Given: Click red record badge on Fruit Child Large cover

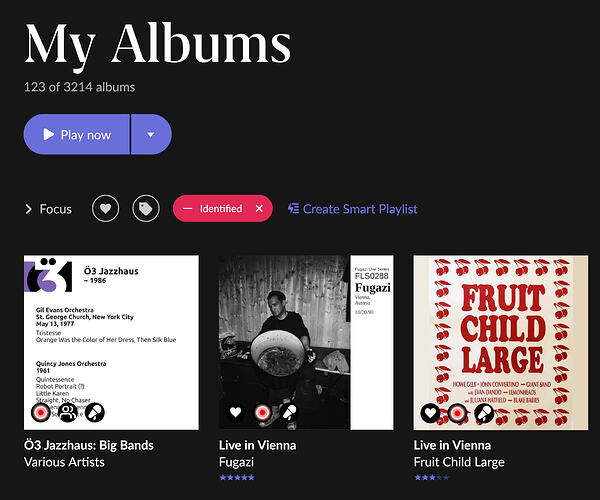Looking at the screenshot, I should tap(457, 413).
